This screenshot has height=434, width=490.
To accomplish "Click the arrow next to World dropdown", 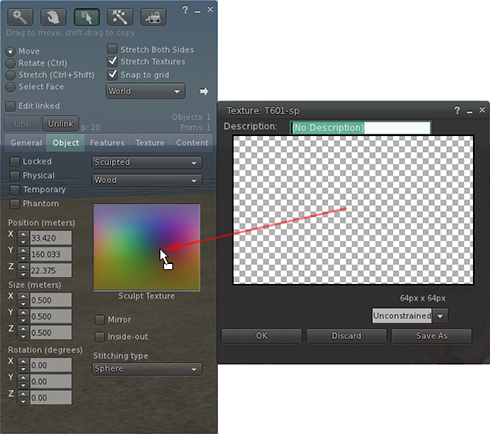I will 204,91.
